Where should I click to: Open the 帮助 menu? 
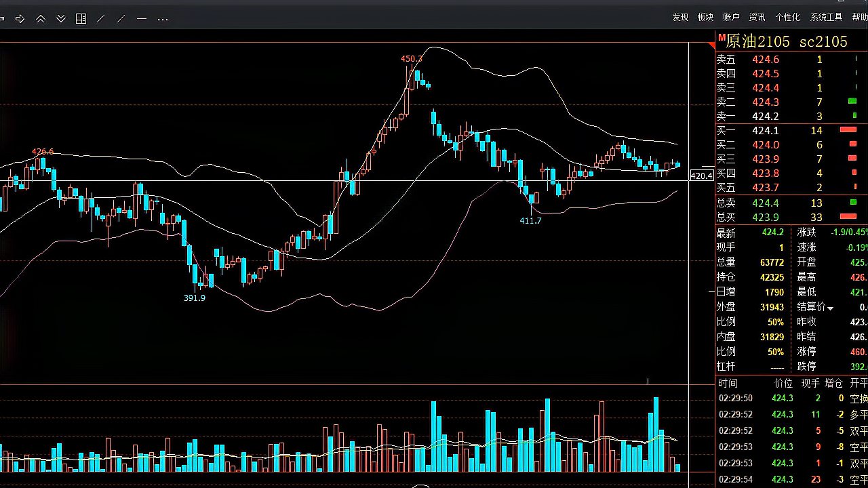pos(860,17)
